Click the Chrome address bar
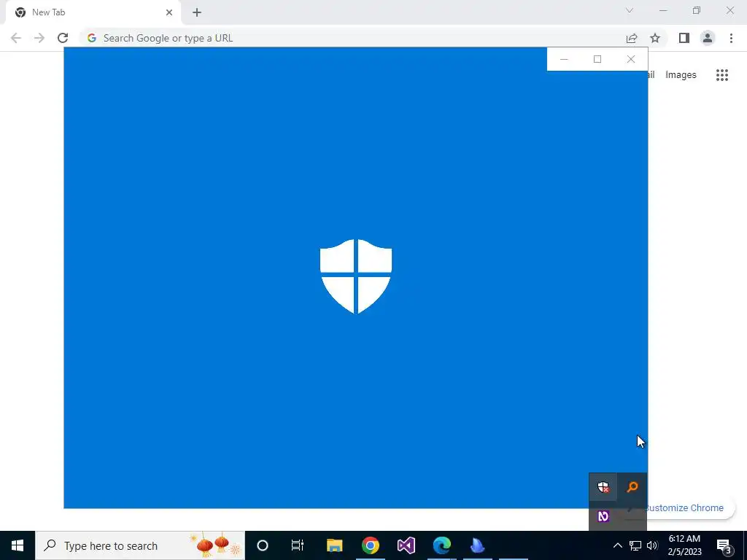The height and width of the screenshot is (560, 747). (352, 38)
